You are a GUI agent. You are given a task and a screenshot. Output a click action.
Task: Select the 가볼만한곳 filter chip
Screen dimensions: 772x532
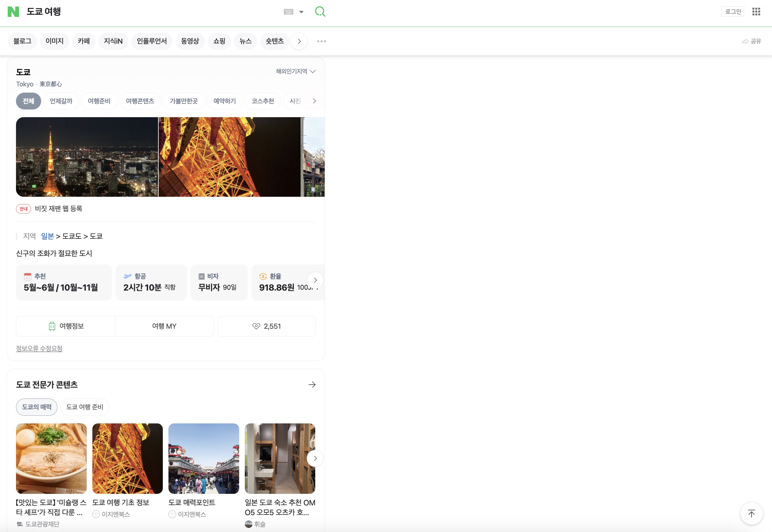pyautogui.click(x=184, y=101)
